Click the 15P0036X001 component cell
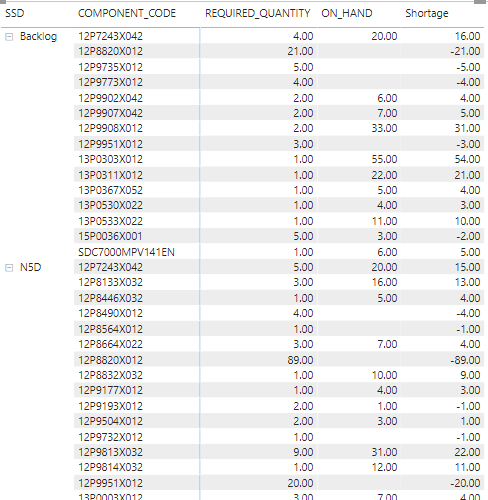488x500 pixels. 110,236
